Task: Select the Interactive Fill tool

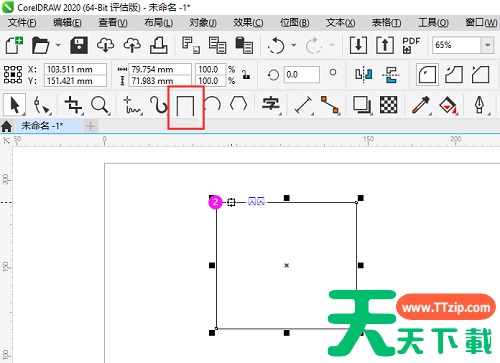Action: click(x=448, y=105)
